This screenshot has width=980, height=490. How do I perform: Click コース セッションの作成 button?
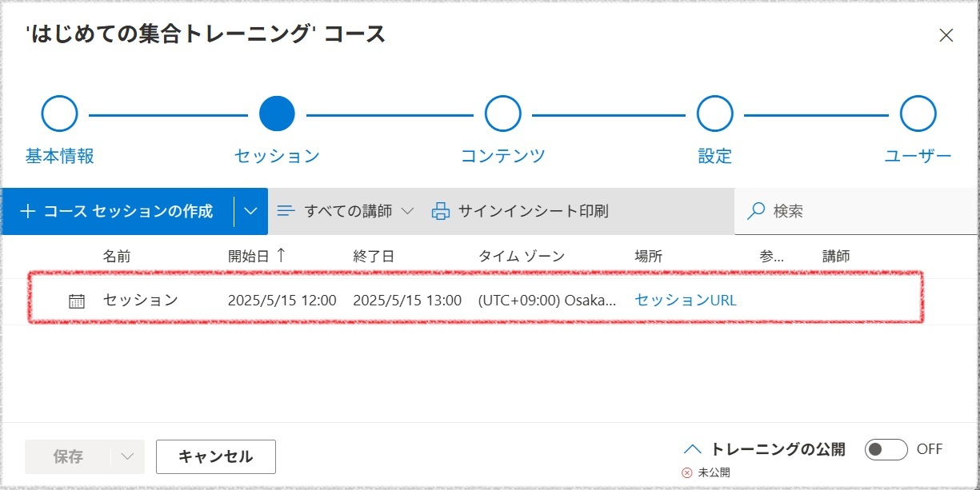(x=118, y=211)
